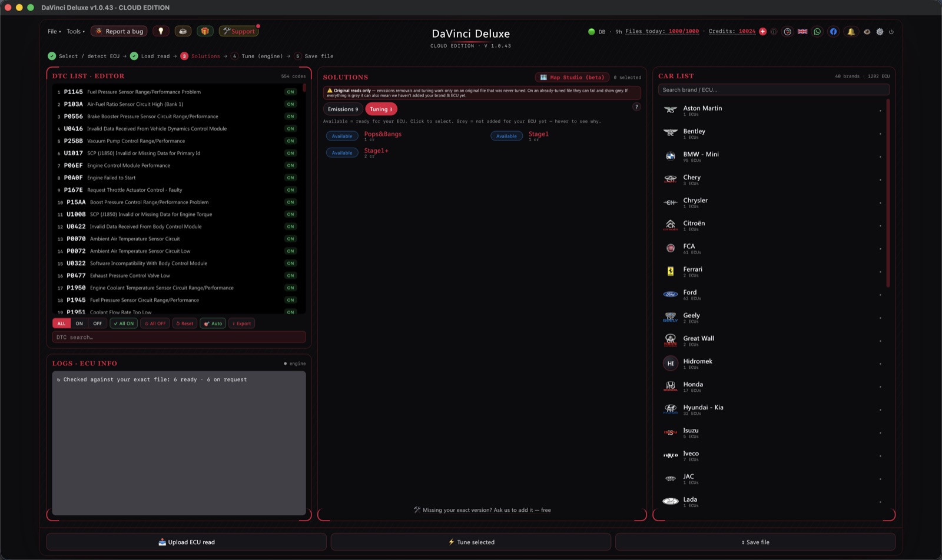Viewport: 942px width, 560px height.
Task: Open the WhatsApp contact icon
Action: [817, 32]
